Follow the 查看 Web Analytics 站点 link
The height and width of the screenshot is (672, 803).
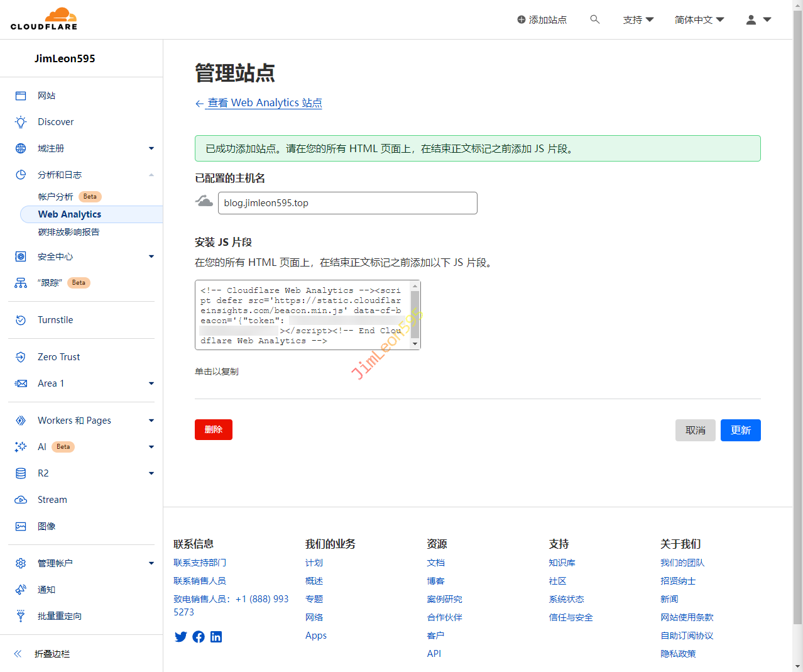[x=265, y=103]
